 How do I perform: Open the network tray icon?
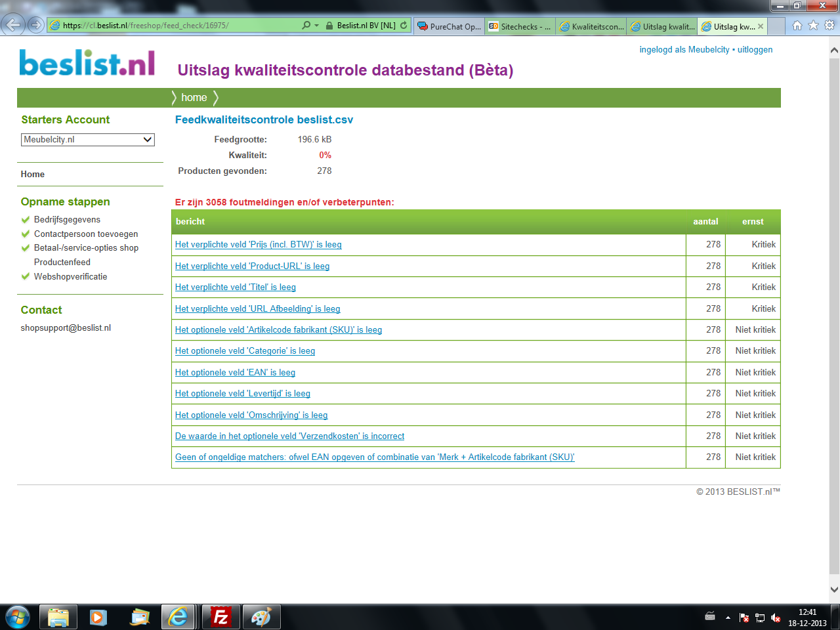[x=760, y=618]
